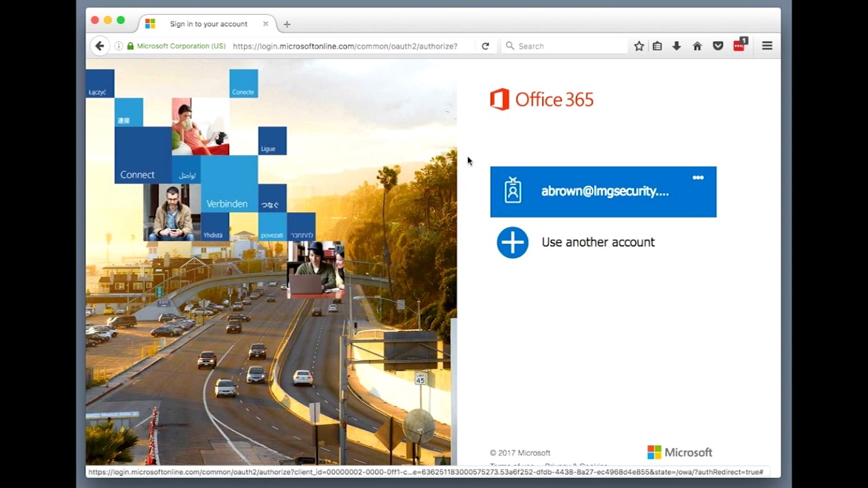Image resolution: width=868 pixels, height=488 pixels.
Task: Open the bookmarks list icon
Action: coord(657,46)
